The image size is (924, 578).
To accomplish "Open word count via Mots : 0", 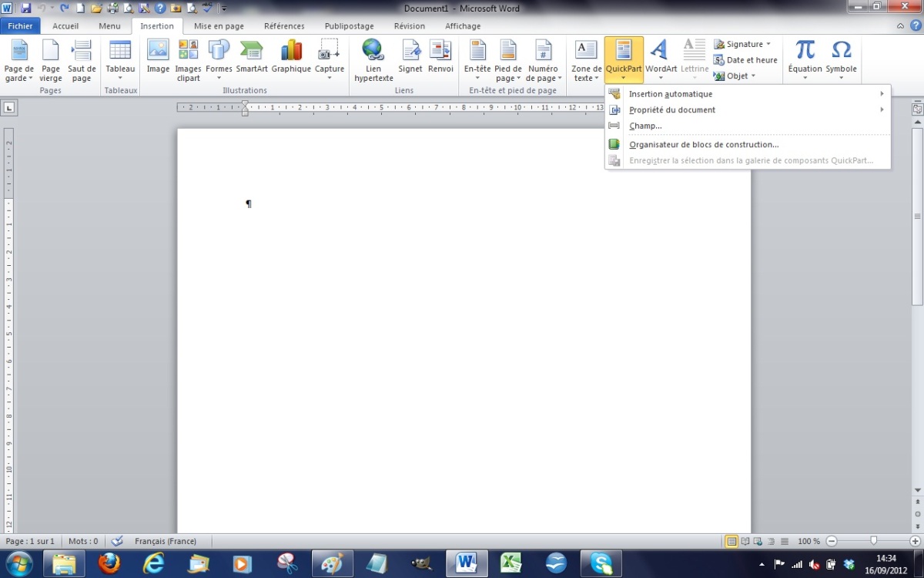I will tap(83, 542).
